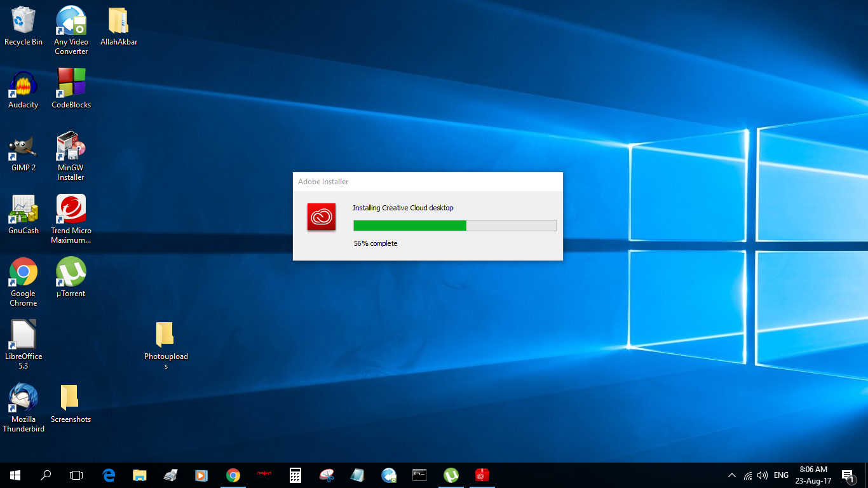Viewport: 868px width, 488px height.
Task: Click the "Installing Creative Cloud desktop" text
Action: [403, 208]
